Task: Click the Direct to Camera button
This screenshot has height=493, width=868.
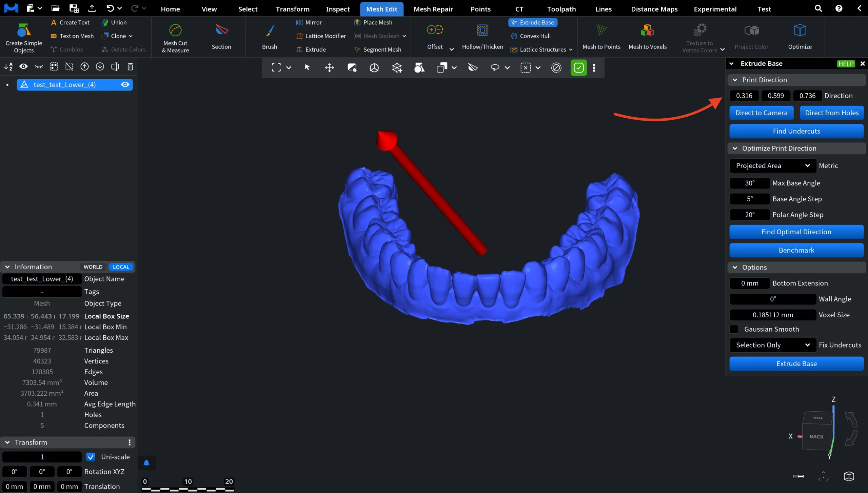Action: tap(761, 113)
